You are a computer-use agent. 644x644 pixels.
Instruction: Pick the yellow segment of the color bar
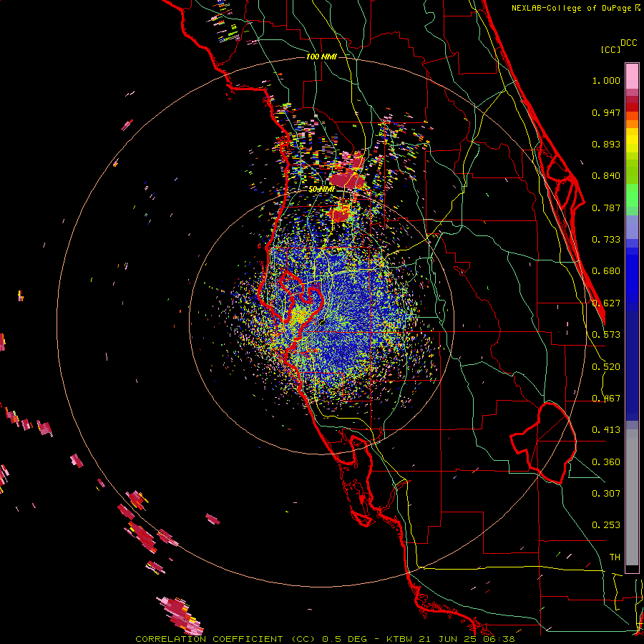[632, 141]
